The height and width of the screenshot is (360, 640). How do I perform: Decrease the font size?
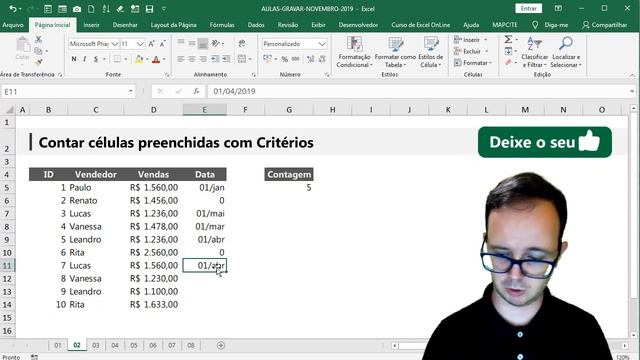162,44
